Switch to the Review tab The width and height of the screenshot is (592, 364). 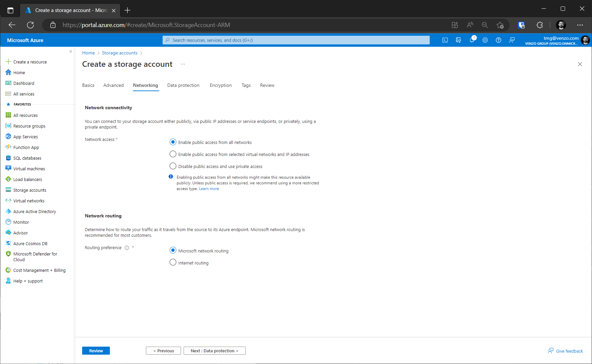[267, 85]
